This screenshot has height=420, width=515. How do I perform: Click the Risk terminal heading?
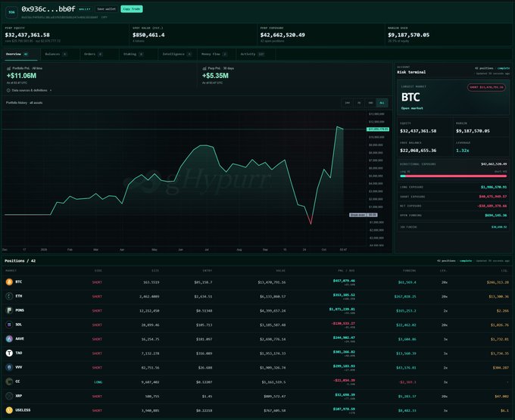click(411, 72)
